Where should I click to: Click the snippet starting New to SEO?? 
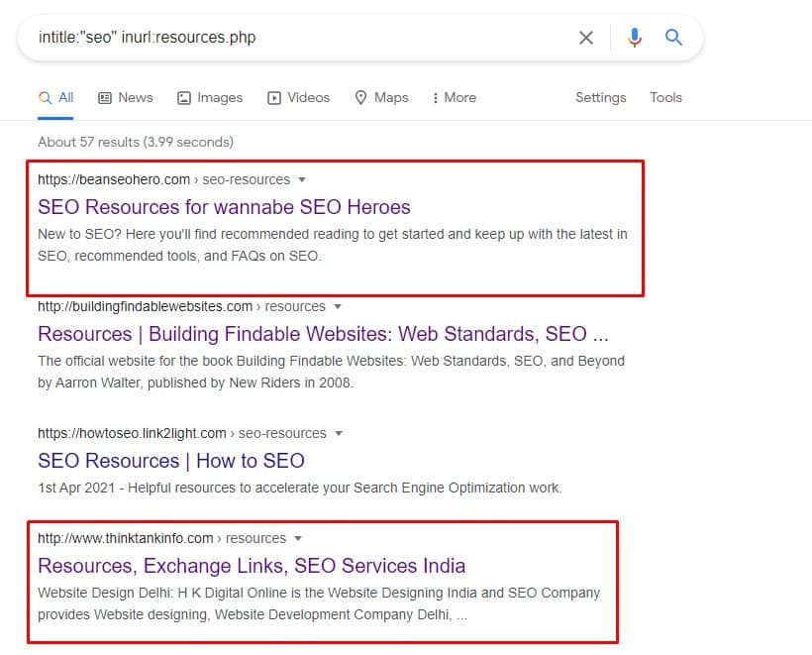333,245
